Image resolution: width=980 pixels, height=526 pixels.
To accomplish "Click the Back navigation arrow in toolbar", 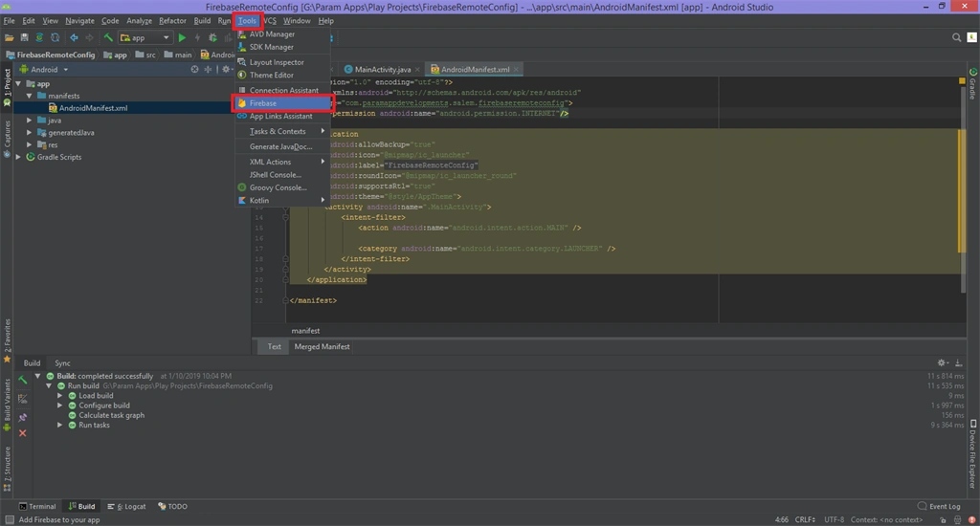I will pyautogui.click(x=74, y=37).
